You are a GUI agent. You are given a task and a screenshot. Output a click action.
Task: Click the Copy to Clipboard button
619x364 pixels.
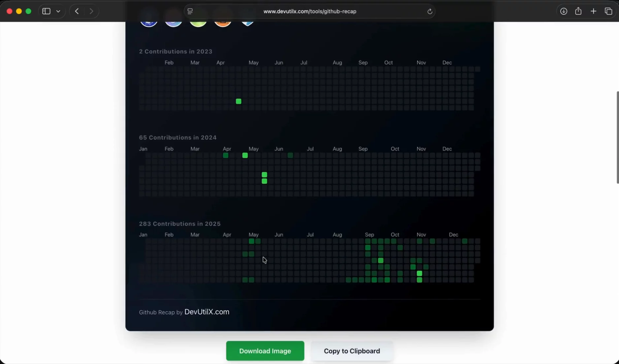point(351,351)
